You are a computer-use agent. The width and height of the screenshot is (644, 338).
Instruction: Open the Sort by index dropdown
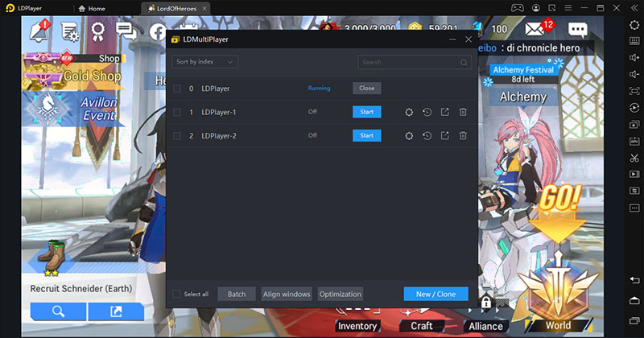coord(204,62)
